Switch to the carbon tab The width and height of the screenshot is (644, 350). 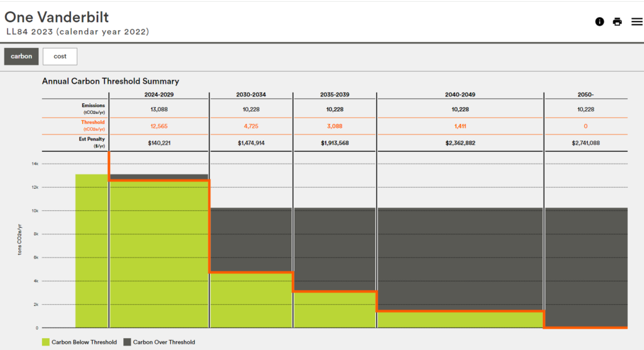(x=21, y=56)
